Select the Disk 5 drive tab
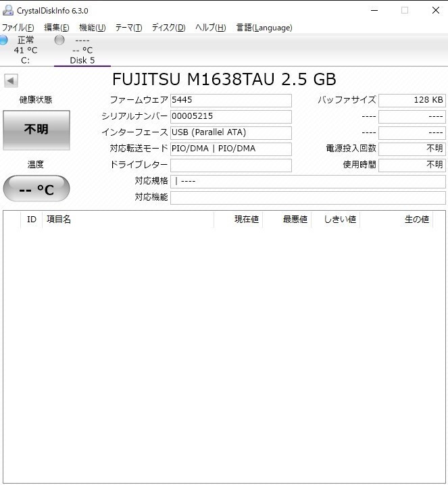Image resolution: width=448 pixels, height=485 pixels. pyautogui.click(x=82, y=50)
